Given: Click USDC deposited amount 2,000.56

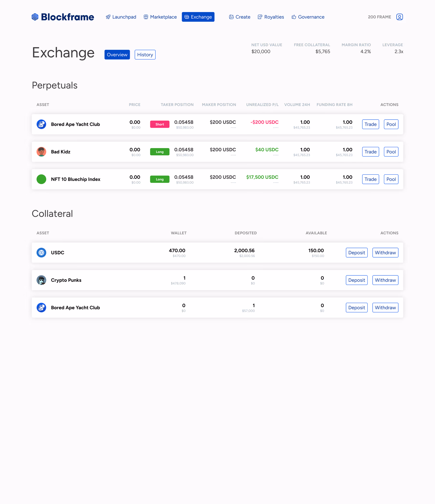Looking at the screenshot, I should point(244,250).
